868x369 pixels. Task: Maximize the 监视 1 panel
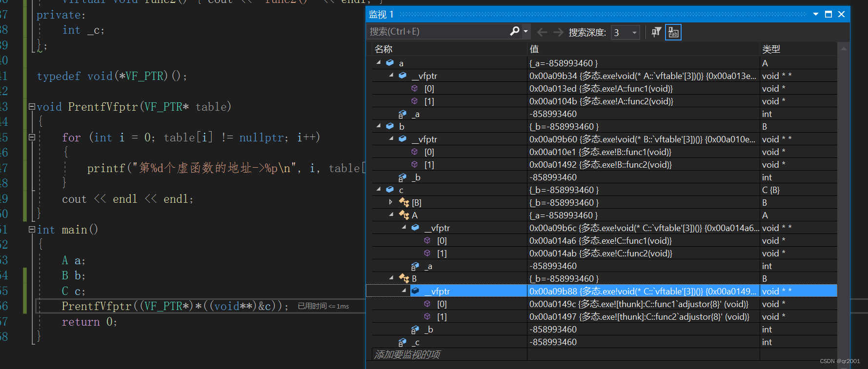tap(828, 14)
